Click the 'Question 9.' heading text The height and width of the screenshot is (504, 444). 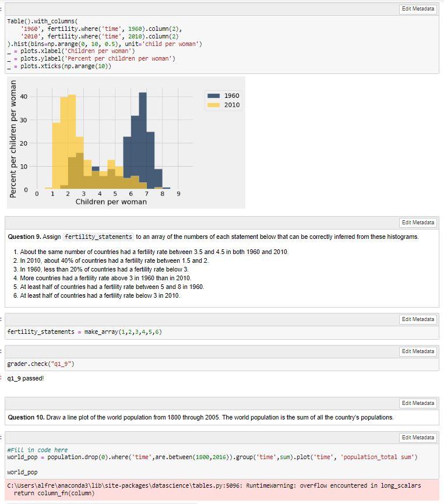coord(24,237)
